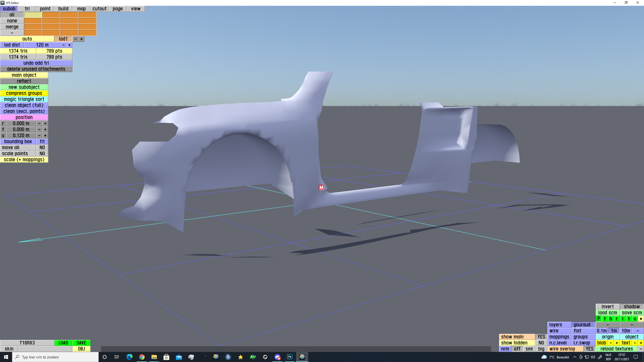Click the green SAVE button

[x=81, y=343]
